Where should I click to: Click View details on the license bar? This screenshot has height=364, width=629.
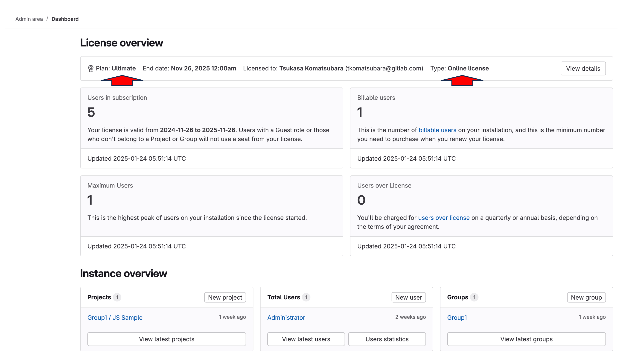[583, 68]
